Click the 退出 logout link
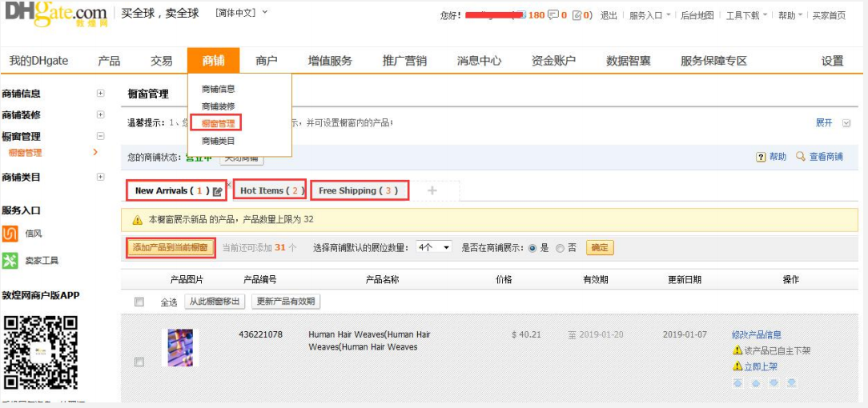The width and height of the screenshot is (868, 408). 609,15
